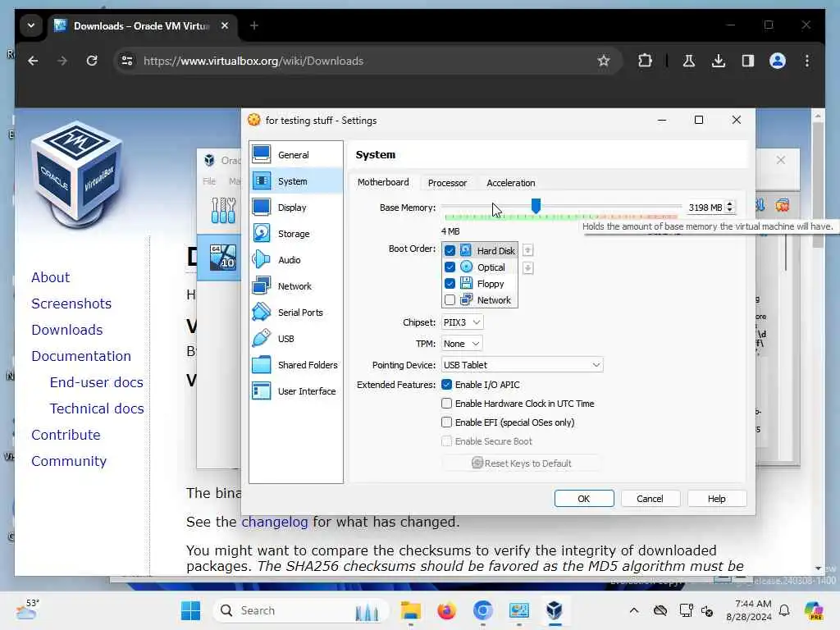
Task: Open Windows Start menu
Action: [x=190, y=610]
